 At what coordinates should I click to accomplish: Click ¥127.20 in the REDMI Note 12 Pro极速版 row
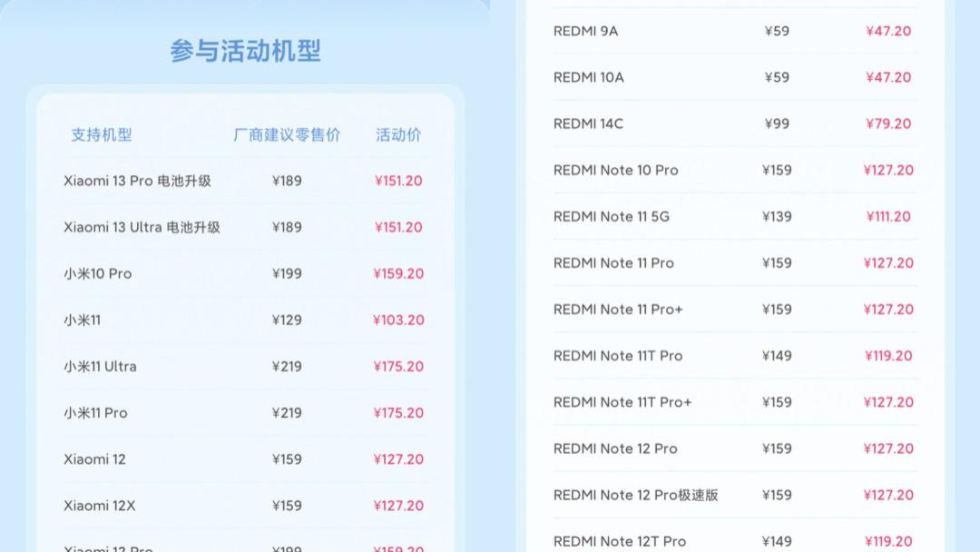888,495
